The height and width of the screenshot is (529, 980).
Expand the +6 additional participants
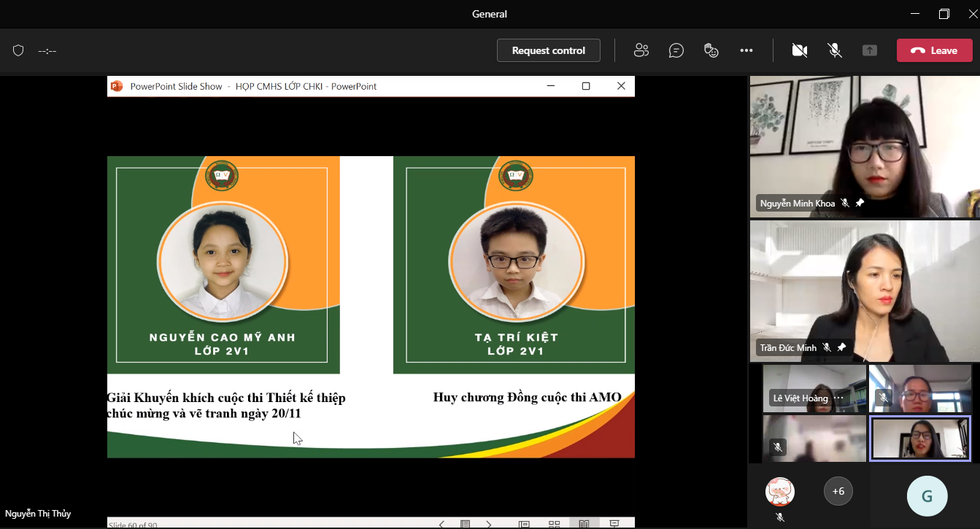[838, 492]
